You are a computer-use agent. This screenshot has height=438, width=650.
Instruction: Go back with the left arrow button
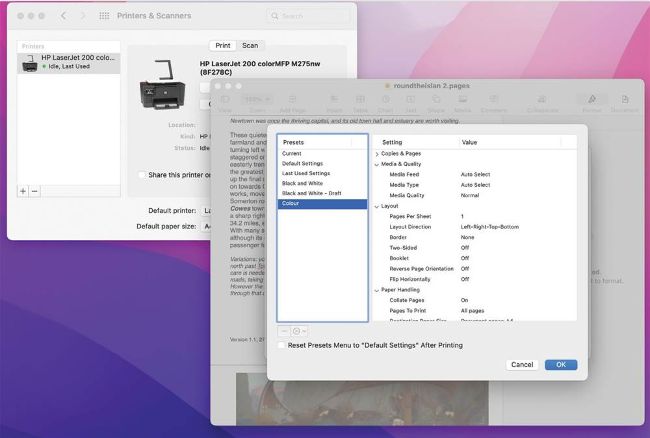pyautogui.click(x=65, y=16)
